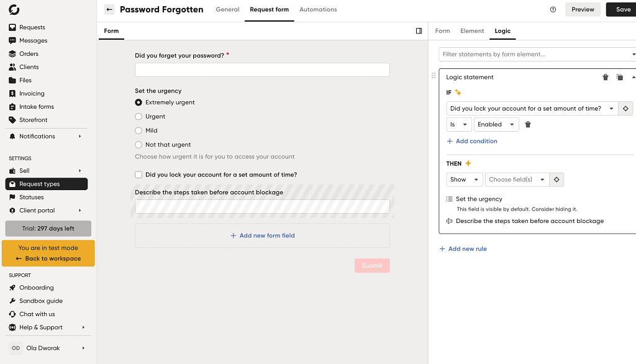Click Back to workspace link
636x364 pixels.
48,258
